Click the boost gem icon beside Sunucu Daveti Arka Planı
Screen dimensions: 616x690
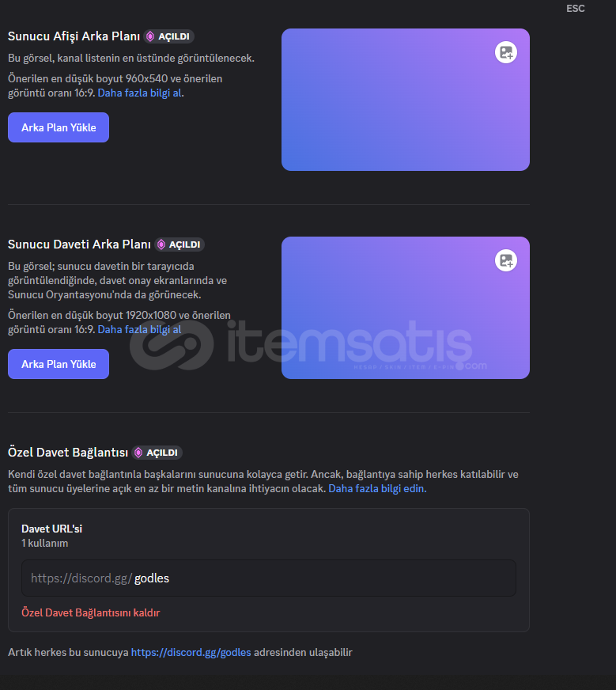click(x=161, y=245)
